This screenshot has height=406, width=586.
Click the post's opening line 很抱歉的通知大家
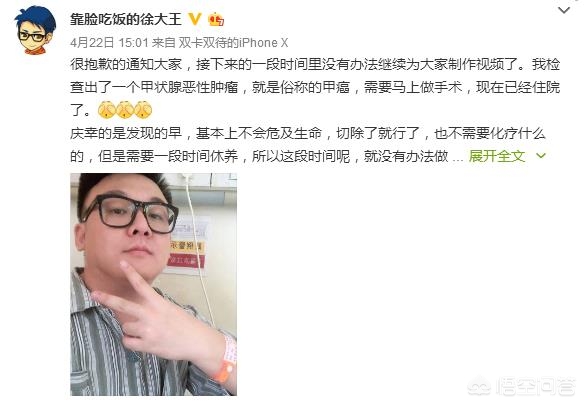click(126, 64)
